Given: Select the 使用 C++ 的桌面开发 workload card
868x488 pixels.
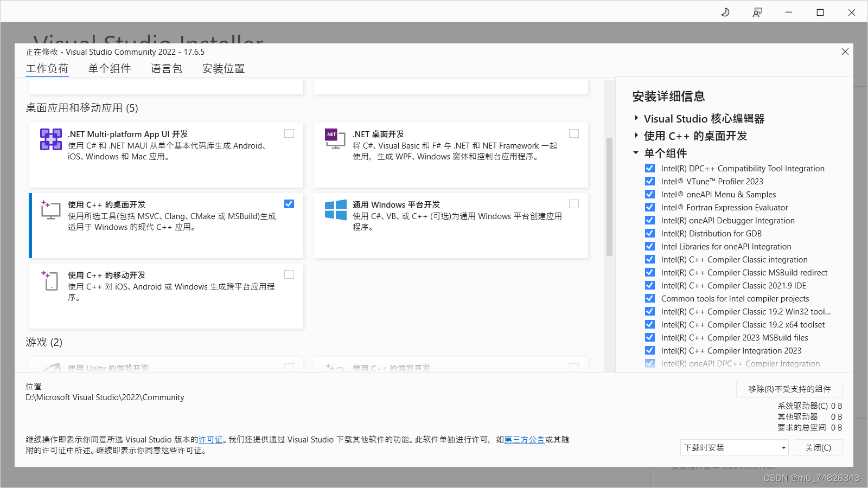Looking at the screenshot, I should click(166, 226).
